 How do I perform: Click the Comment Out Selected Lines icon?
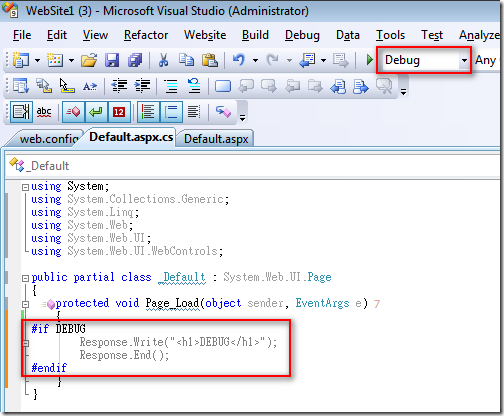[171, 86]
